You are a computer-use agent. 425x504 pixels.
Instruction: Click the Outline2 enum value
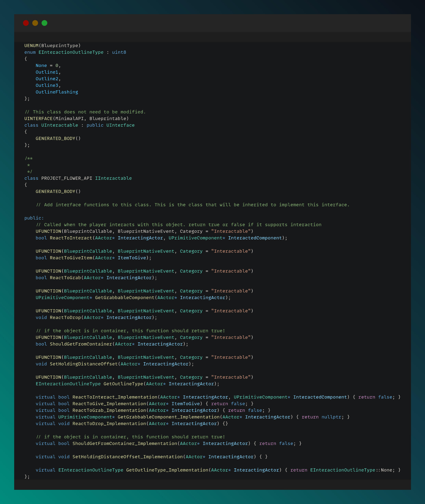47,79
